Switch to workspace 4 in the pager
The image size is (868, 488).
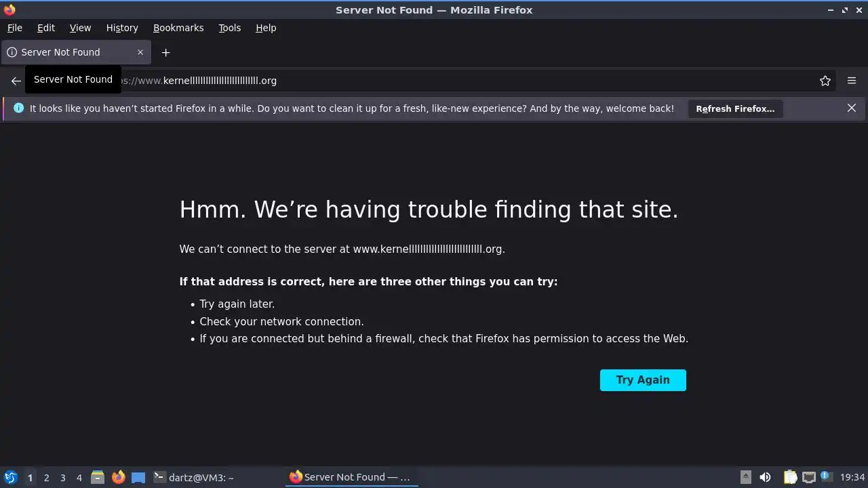(79, 478)
